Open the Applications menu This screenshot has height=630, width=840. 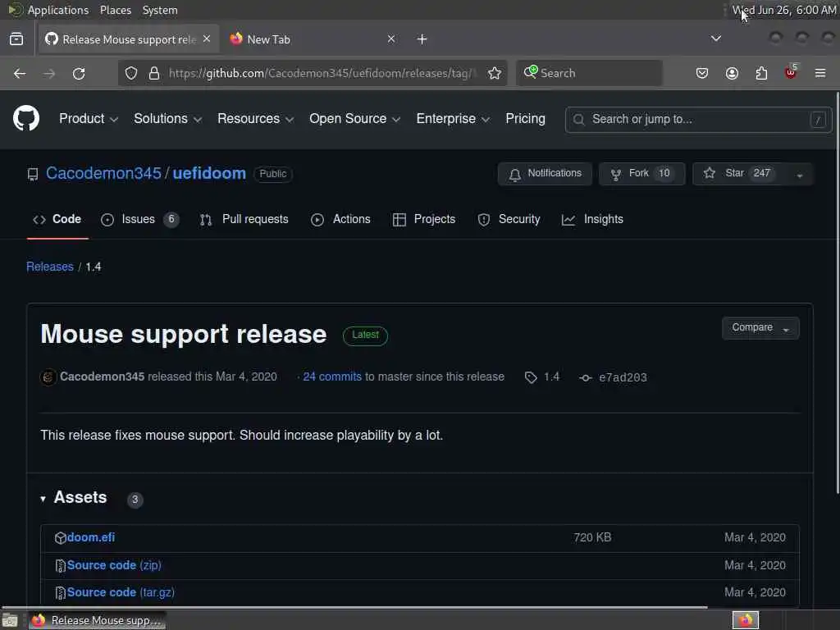tap(58, 10)
